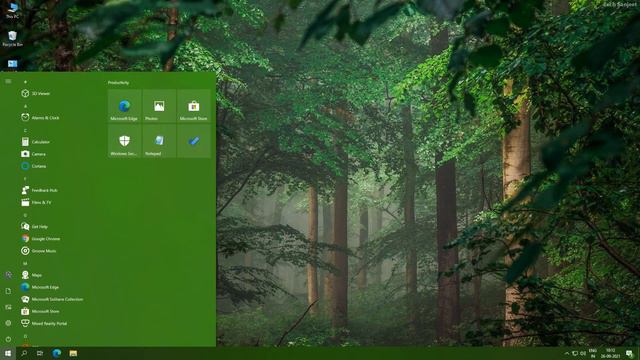The image size is (640, 360).
Task: Click the Power button in Start menu
Action: tap(8, 339)
